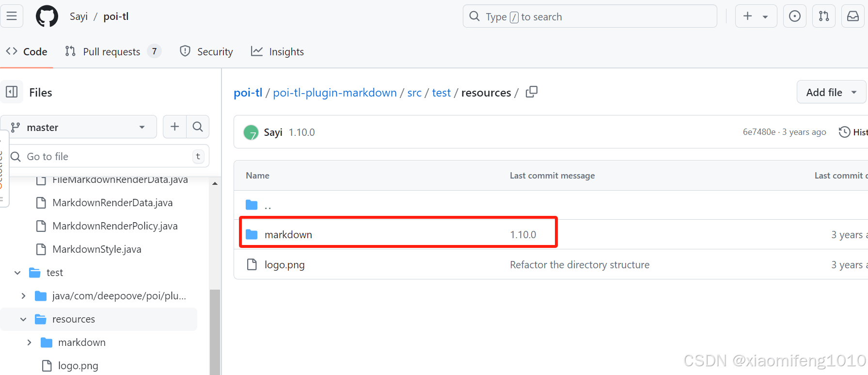Open the 1.10.0 latest commit message
The image size is (868, 375).
pyautogui.click(x=301, y=132)
